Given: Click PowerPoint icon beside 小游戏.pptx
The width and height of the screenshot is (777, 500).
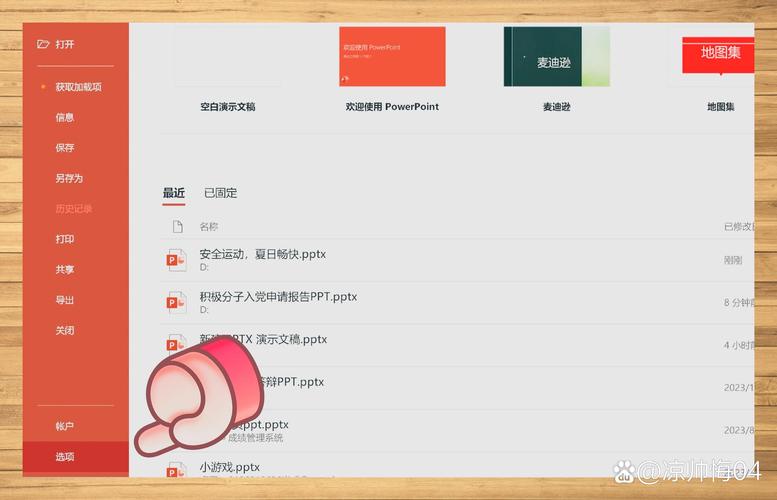Looking at the screenshot, I should (x=176, y=470).
